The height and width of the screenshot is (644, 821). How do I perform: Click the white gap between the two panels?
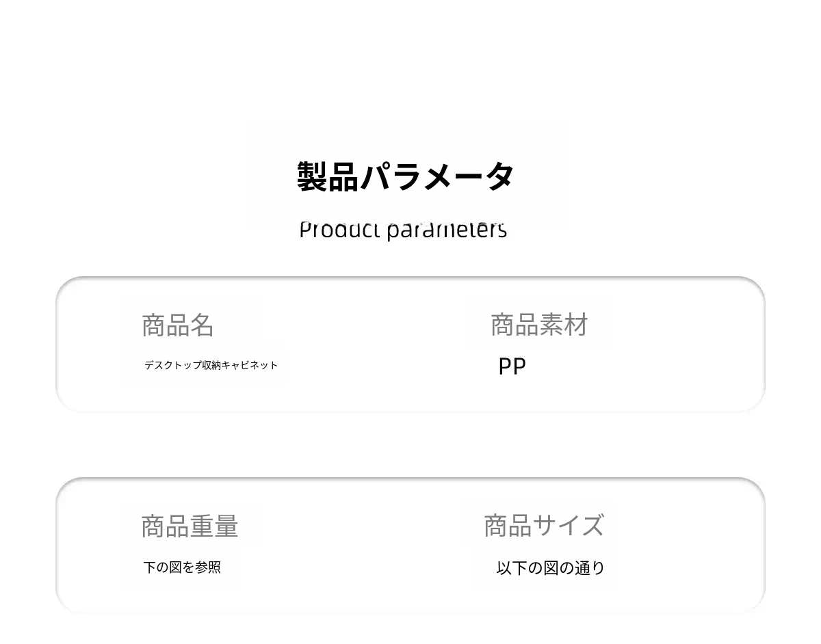pos(410,445)
